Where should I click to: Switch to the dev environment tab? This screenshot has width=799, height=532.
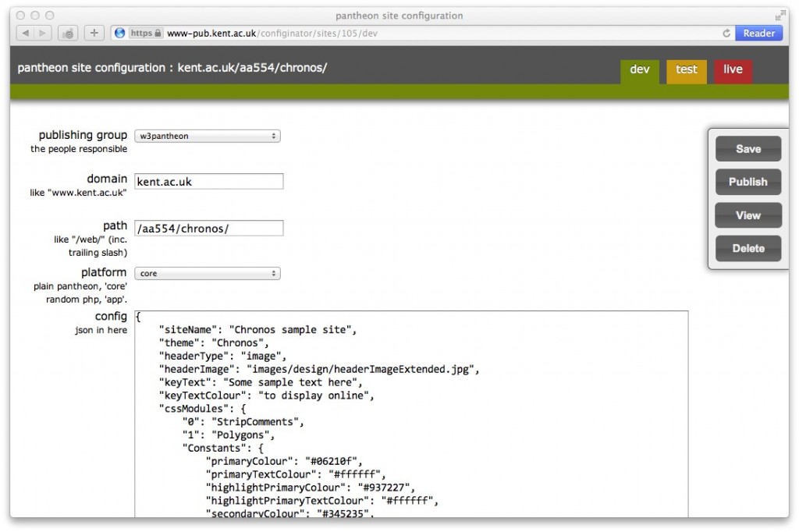click(640, 70)
